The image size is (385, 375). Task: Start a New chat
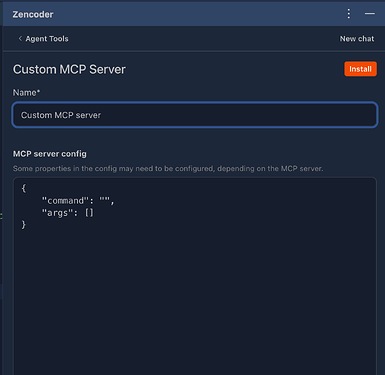point(357,39)
